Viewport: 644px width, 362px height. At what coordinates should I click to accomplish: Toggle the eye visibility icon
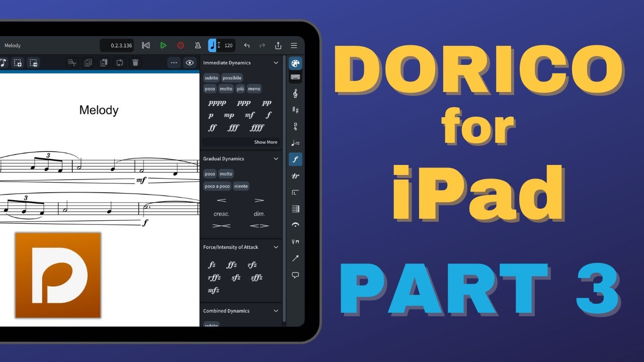[190, 63]
